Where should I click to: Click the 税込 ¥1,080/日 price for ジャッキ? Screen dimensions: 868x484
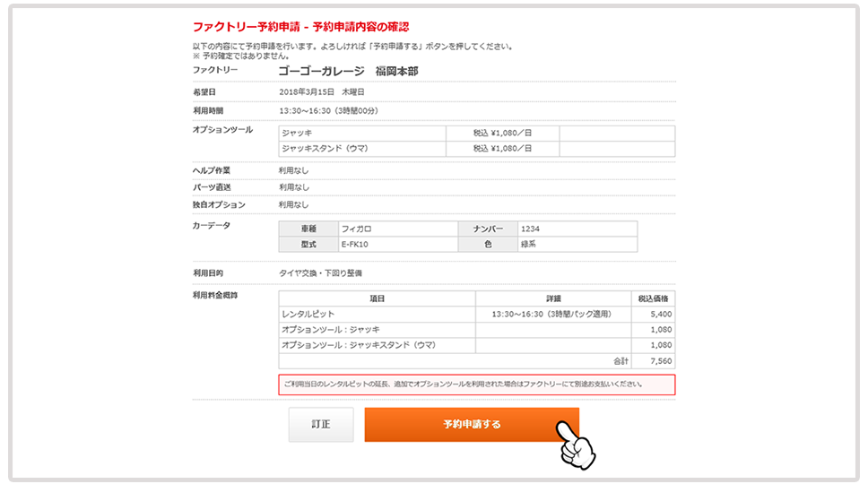pos(502,133)
